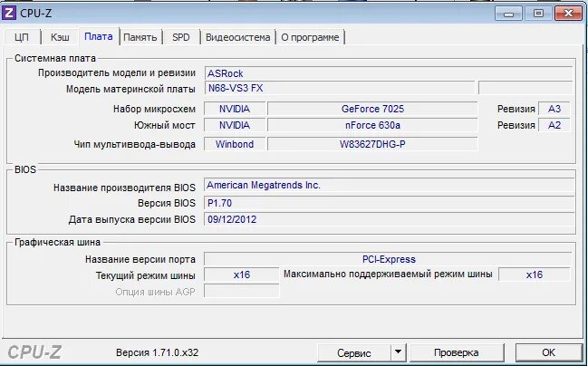The image size is (588, 366).
Task: Go to the Память tab
Action: point(140,37)
